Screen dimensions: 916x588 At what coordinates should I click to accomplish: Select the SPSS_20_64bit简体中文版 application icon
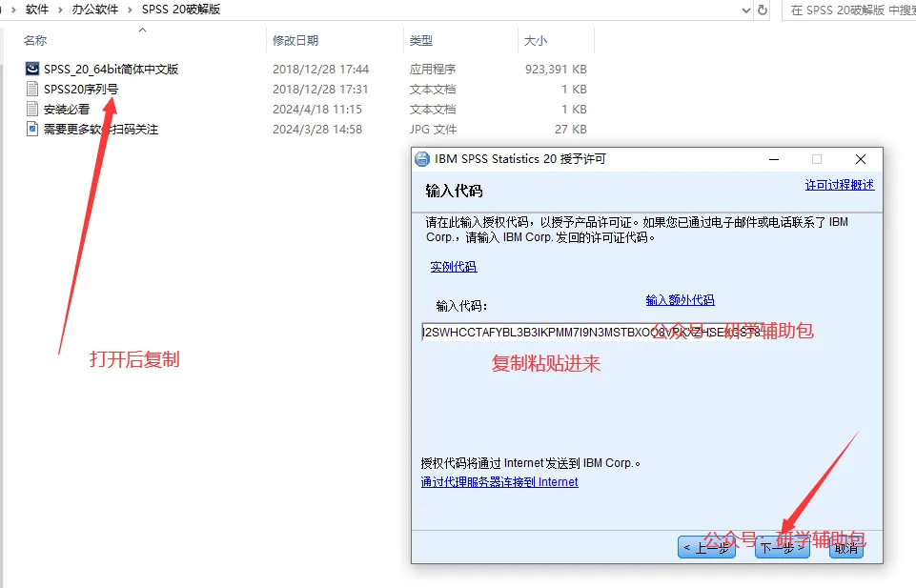click(x=32, y=69)
